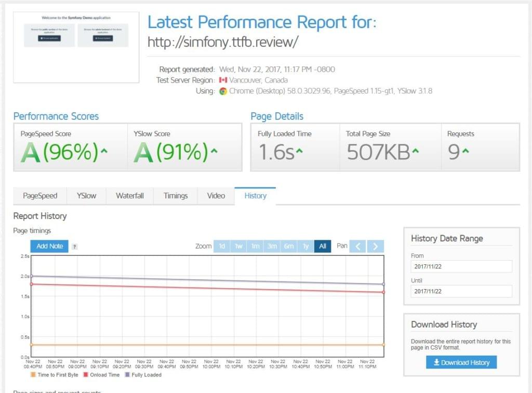Select the All zoom range
Image resolution: width=532 pixels, height=393 pixels.
click(x=323, y=246)
